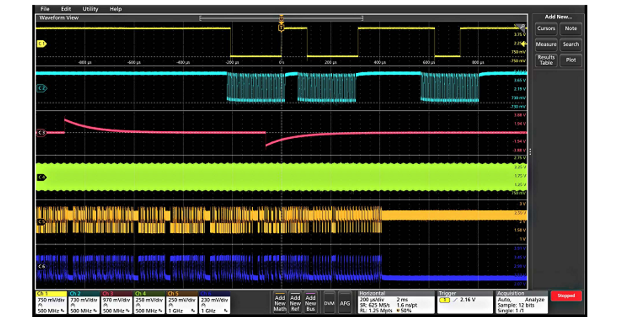Click the zoom overview bar above waveforms

click(281, 18)
